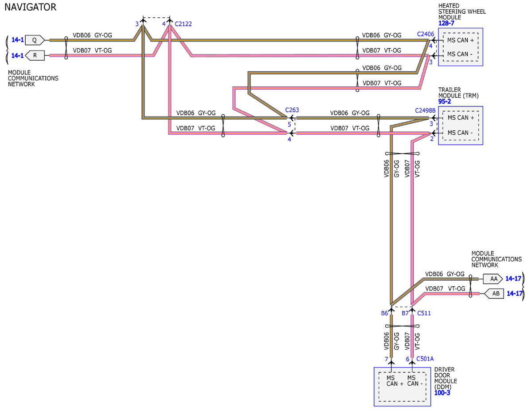Open the 14-17 link beside connector AA
Image resolution: width=532 pixels, height=411 pixels.
[513, 279]
